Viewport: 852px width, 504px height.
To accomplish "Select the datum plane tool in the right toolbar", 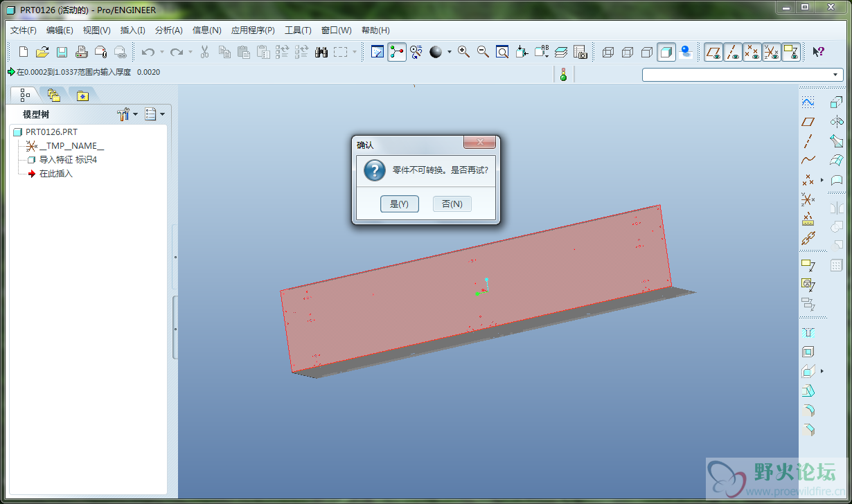I will [808, 123].
